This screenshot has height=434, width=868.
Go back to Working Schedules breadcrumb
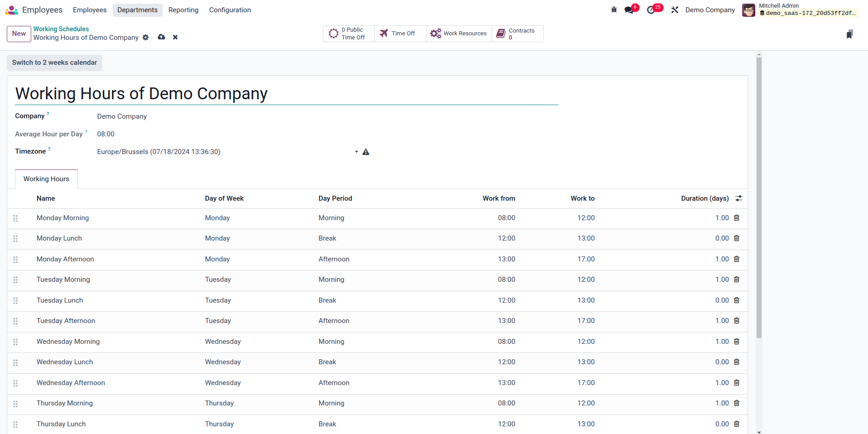[x=61, y=29]
